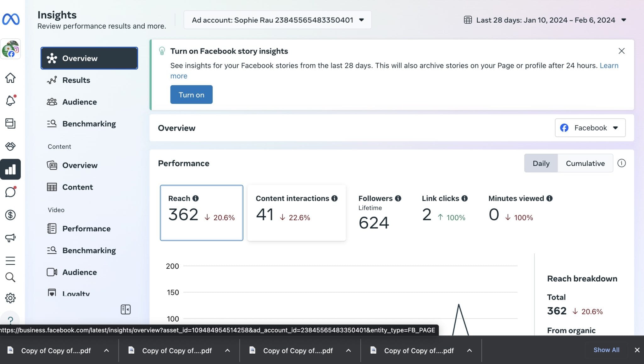Viewport: 644px width, 364px height.
Task: Open the Ads megaphone icon
Action: 11,238
